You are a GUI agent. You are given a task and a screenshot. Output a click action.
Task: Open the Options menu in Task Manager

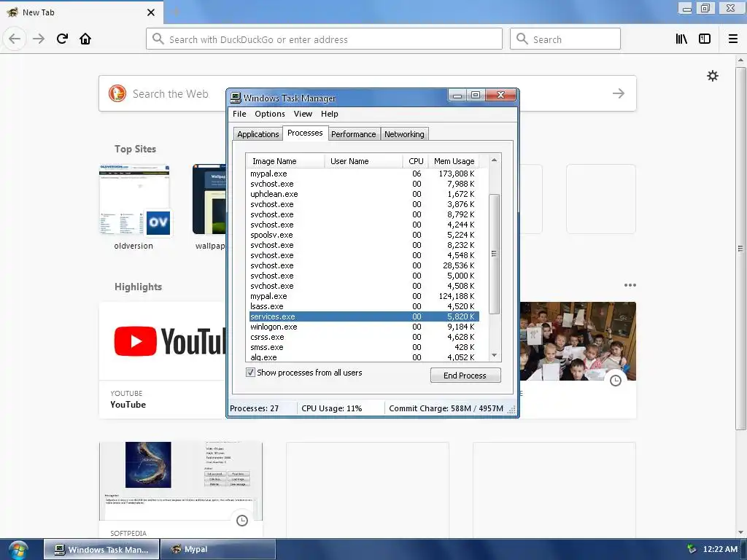[x=270, y=114]
